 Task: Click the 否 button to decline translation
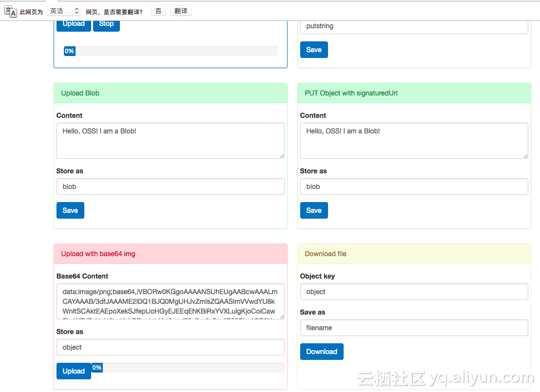[x=158, y=11]
